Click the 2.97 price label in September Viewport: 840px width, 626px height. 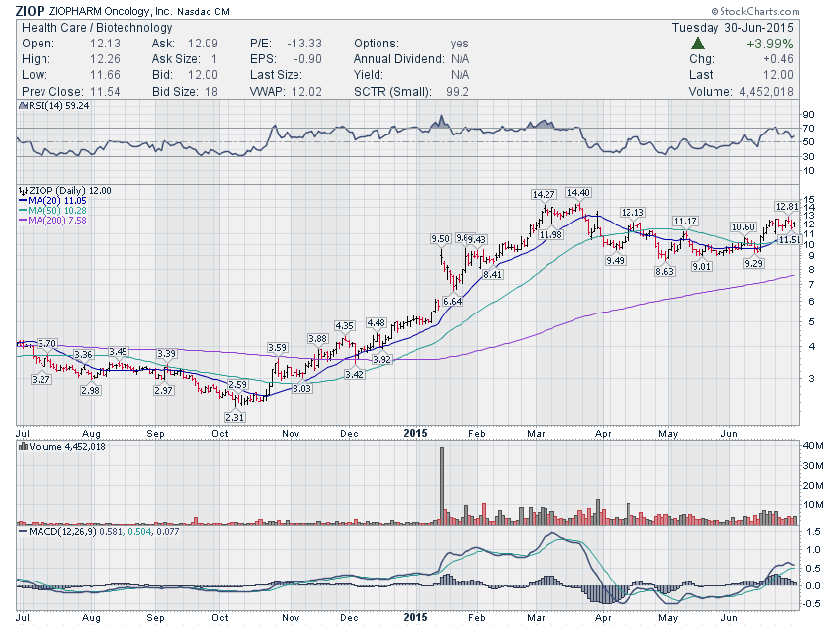(163, 391)
